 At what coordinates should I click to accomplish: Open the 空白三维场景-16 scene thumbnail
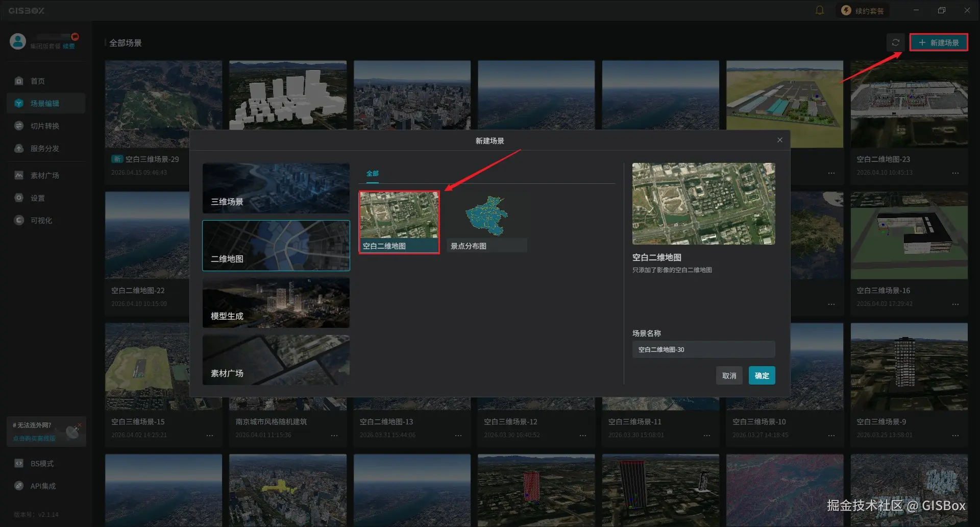pos(909,235)
